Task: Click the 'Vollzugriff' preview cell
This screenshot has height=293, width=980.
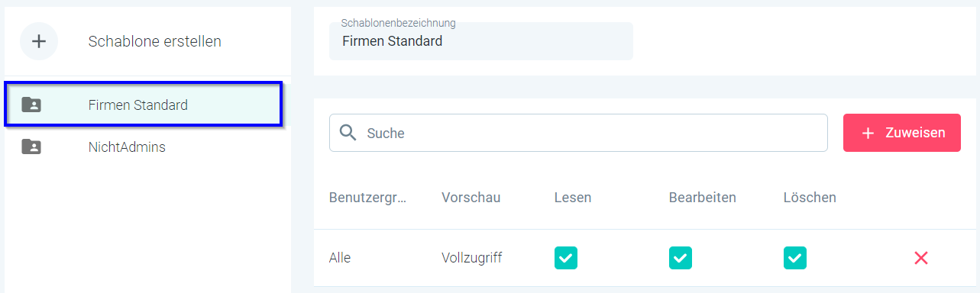Action: [472, 258]
